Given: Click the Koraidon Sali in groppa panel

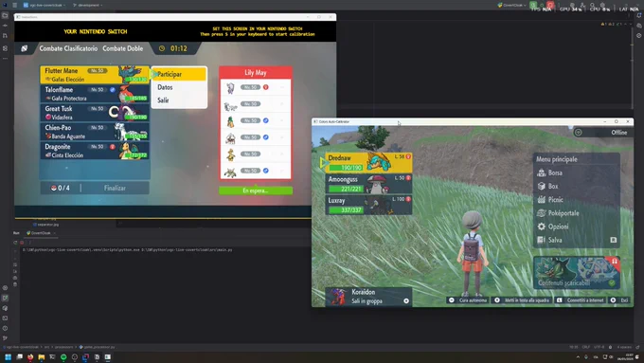Looking at the screenshot, I should point(368,297).
